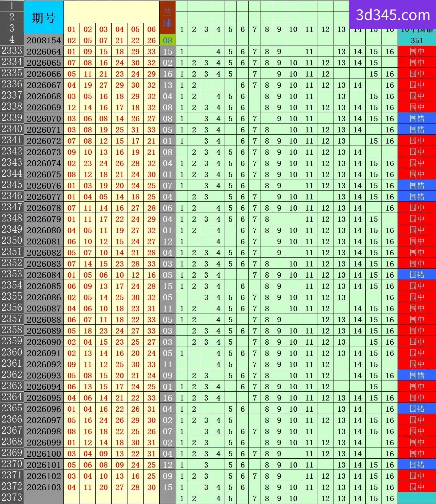Screen dimensions: 436x504
Task: Click the blue ball 16 cell for 2026066
Action: coord(168,74)
